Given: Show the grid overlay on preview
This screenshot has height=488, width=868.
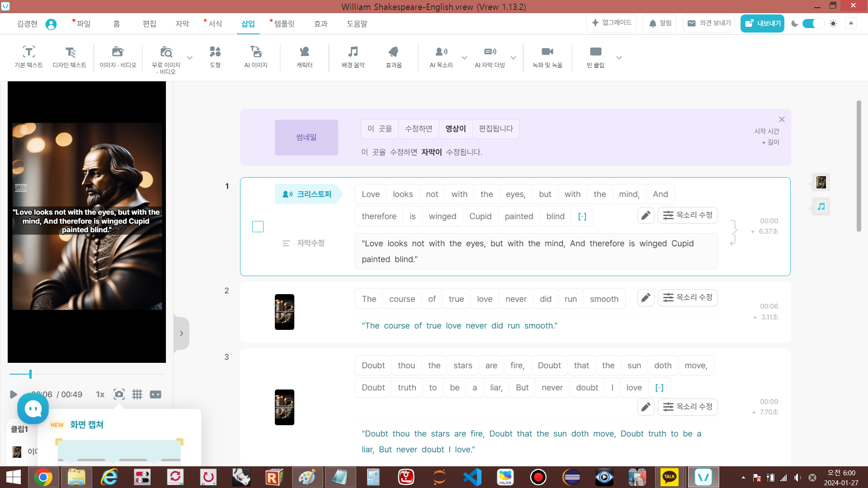Looking at the screenshot, I should pos(137,394).
